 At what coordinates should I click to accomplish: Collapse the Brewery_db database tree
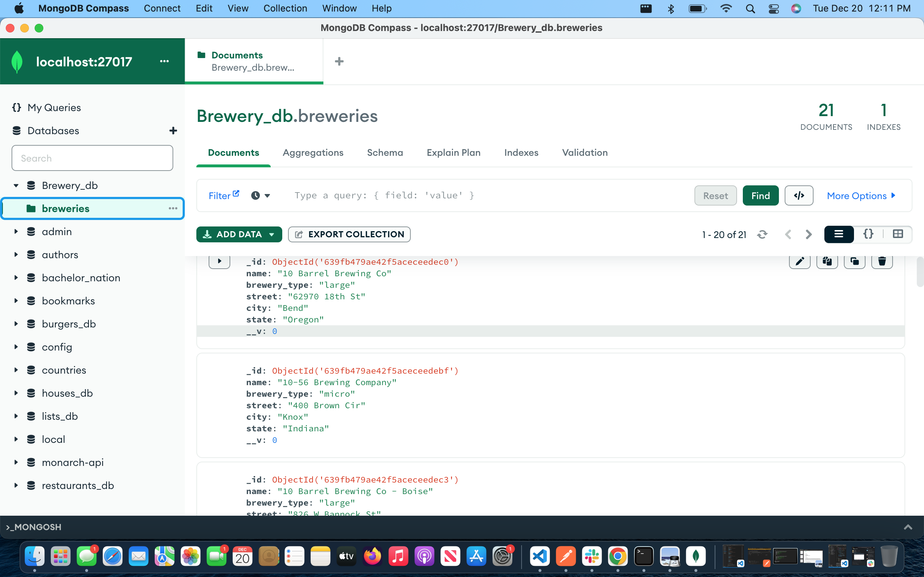pos(16,186)
